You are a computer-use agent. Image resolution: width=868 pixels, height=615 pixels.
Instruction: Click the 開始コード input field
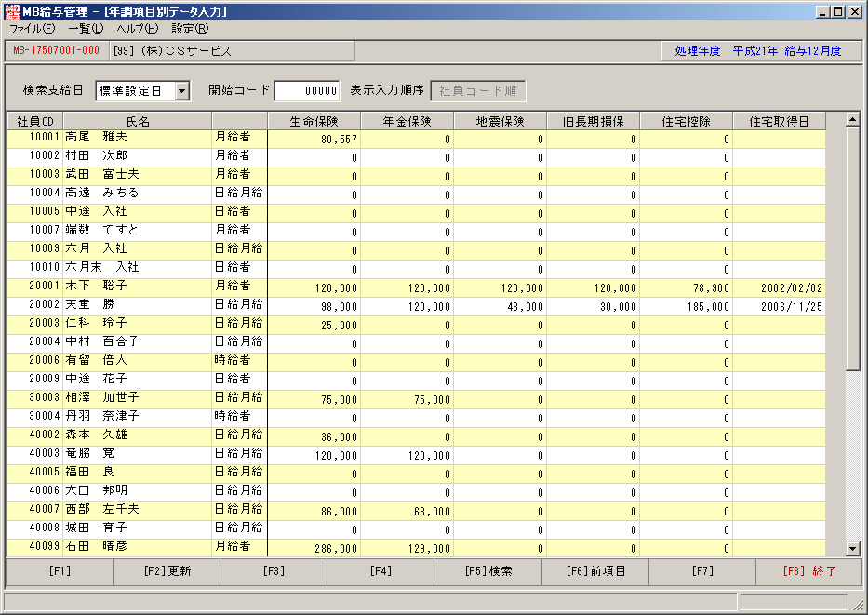[x=307, y=91]
